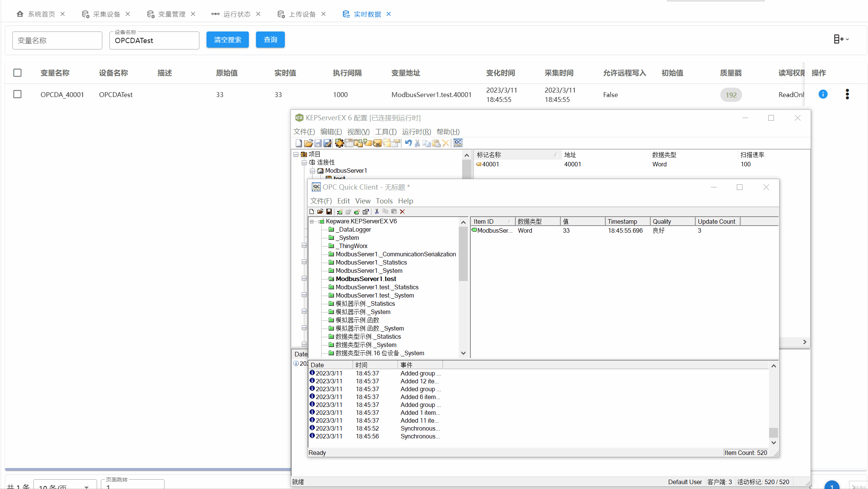The height and width of the screenshot is (489, 868).
Task: Switch to the 变量管理 tab
Action: pyautogui.click(x=171, y=14)
